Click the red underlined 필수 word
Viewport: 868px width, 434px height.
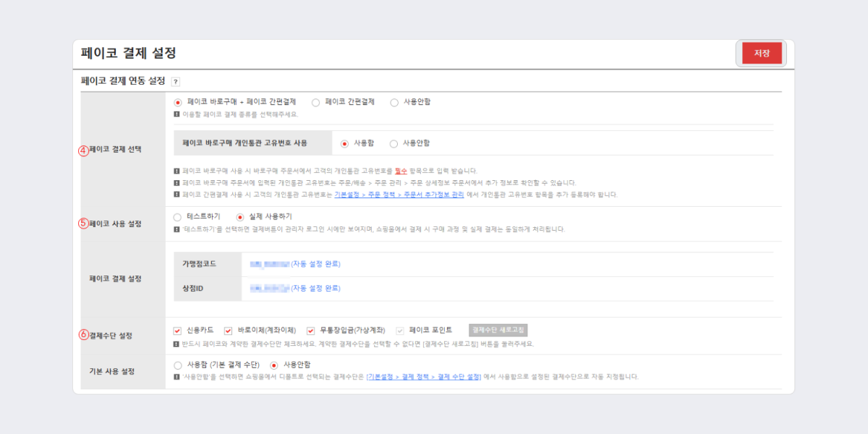[402, 171]
